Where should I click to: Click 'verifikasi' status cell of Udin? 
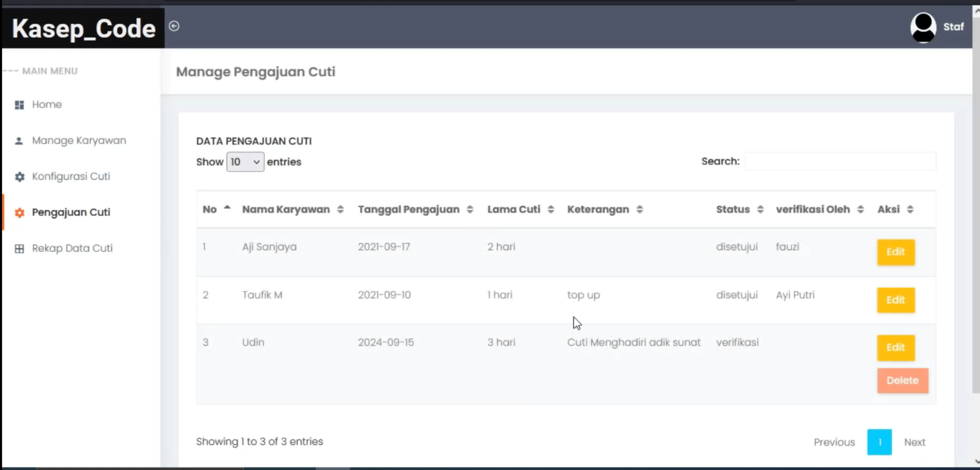pyautogui.click(x=737, y=342)
